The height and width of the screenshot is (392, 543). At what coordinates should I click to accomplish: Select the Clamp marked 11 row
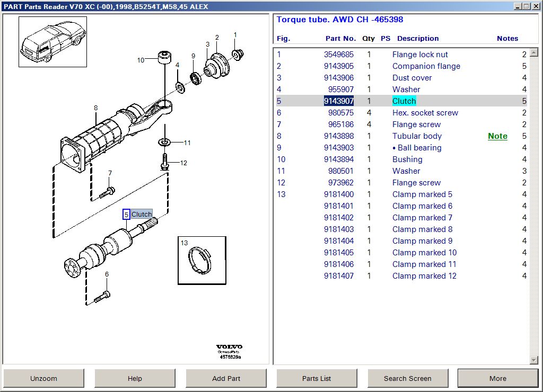(x=402, y=264)
